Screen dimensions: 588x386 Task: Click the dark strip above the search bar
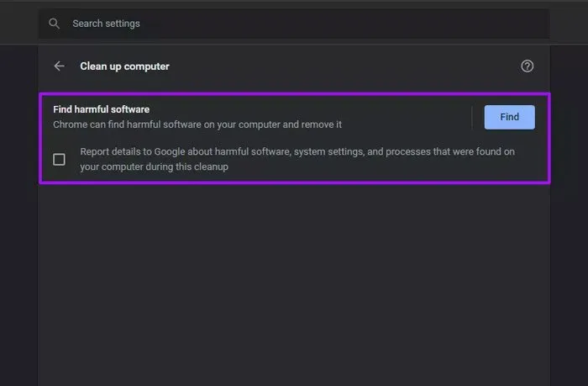(x=294, y=4)
